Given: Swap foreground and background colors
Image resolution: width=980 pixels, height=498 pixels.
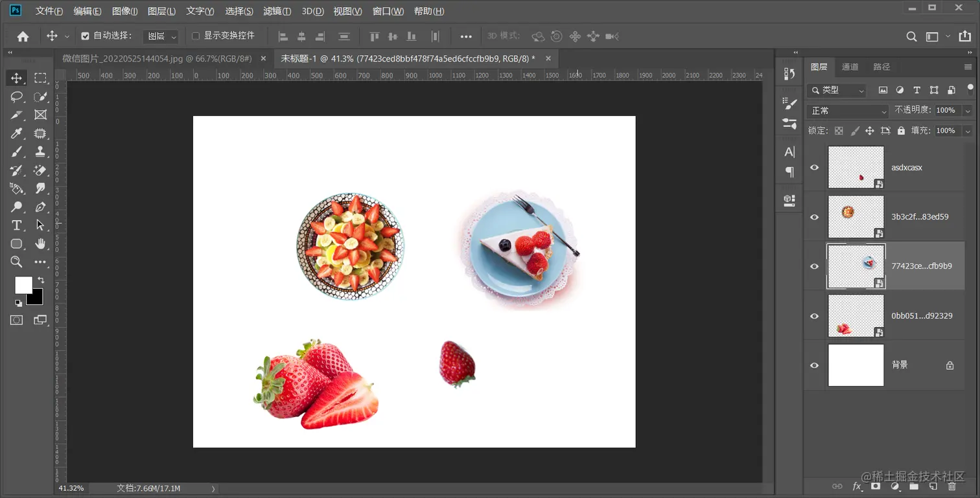Looking at the screenshot, I should [x=41, y=280].
